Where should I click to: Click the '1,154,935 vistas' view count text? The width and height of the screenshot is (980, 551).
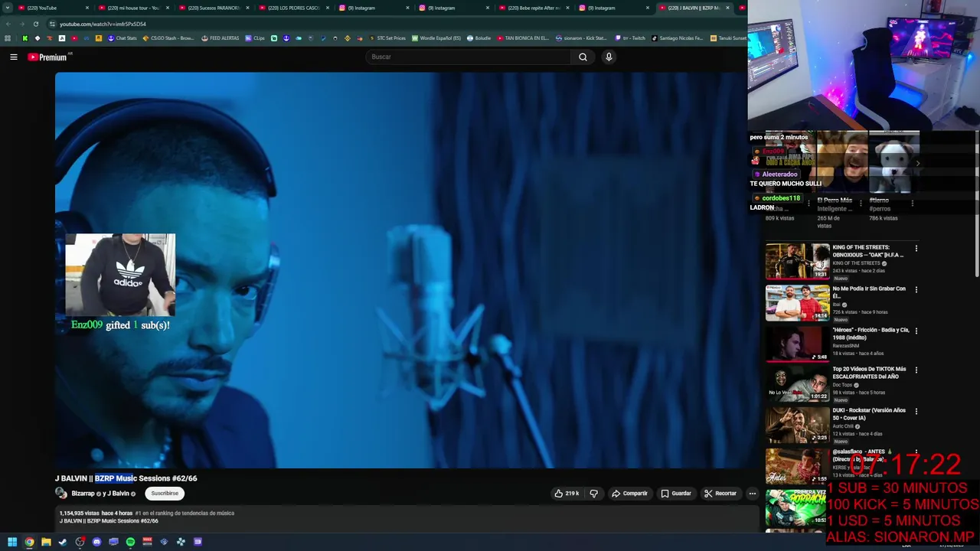(x=80, y=514)
